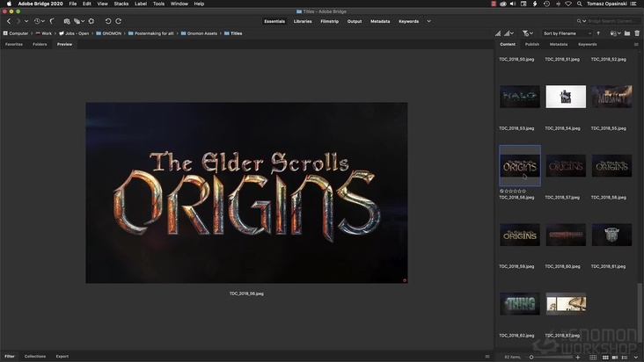644x362 pixels.
Task: Click the Delete item trash icon
Action: (637, 33)
